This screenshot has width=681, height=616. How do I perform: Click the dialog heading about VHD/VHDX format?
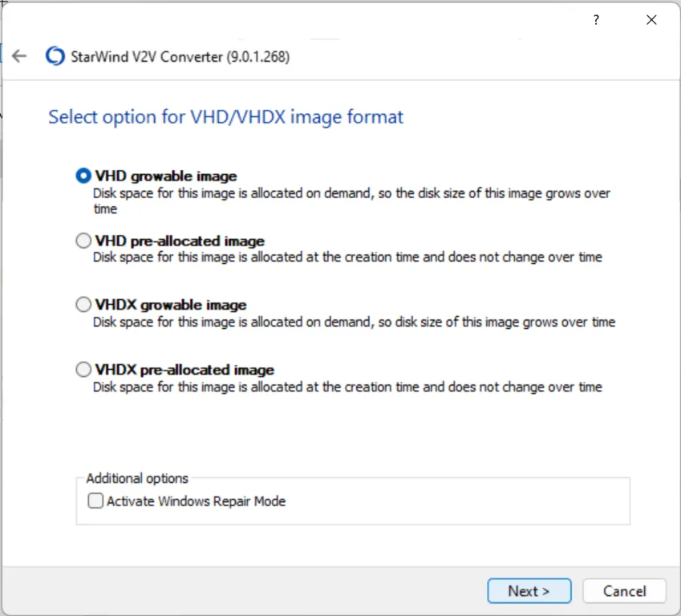pos(225,117)
